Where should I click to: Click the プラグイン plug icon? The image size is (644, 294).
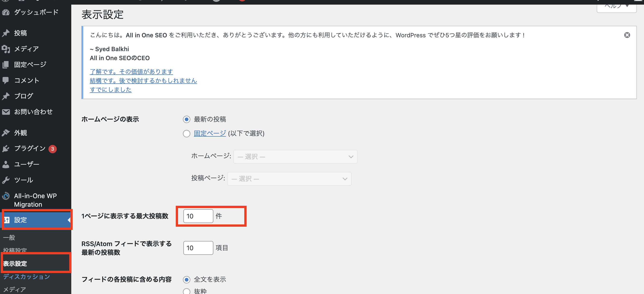6,149
